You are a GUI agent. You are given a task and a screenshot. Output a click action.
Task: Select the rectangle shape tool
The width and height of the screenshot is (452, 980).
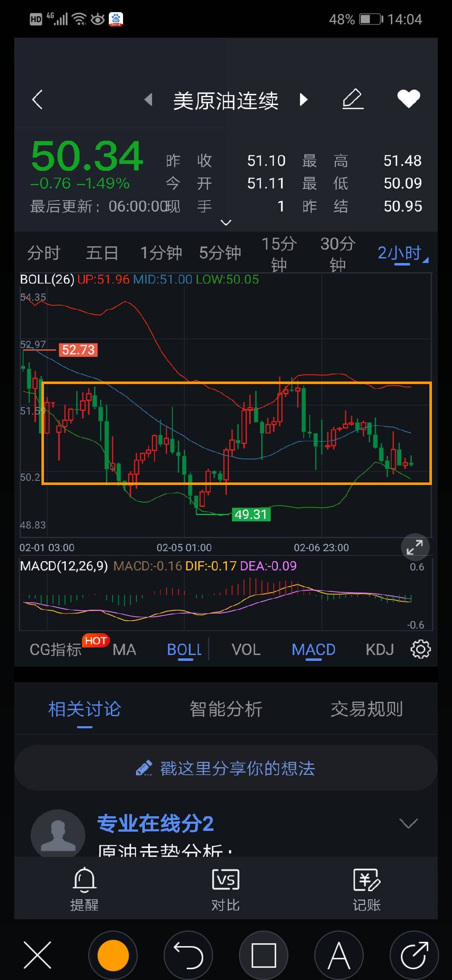264,955
